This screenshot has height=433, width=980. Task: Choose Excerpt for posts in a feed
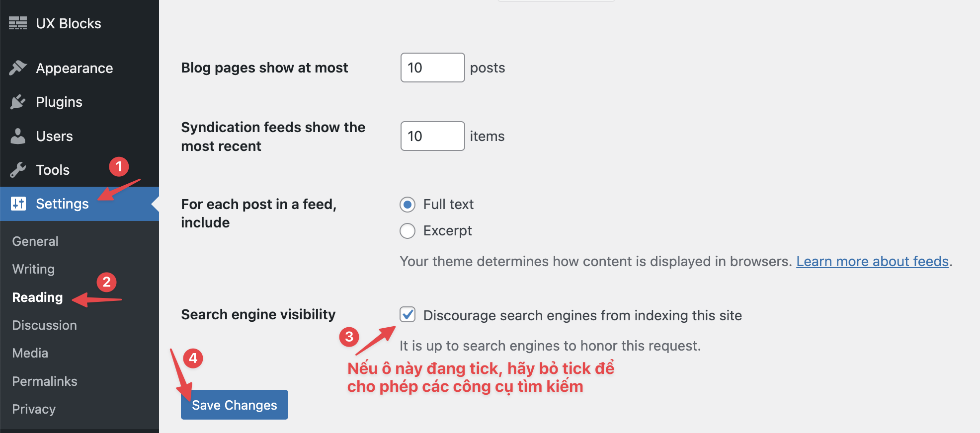click(x=407, y=230)
